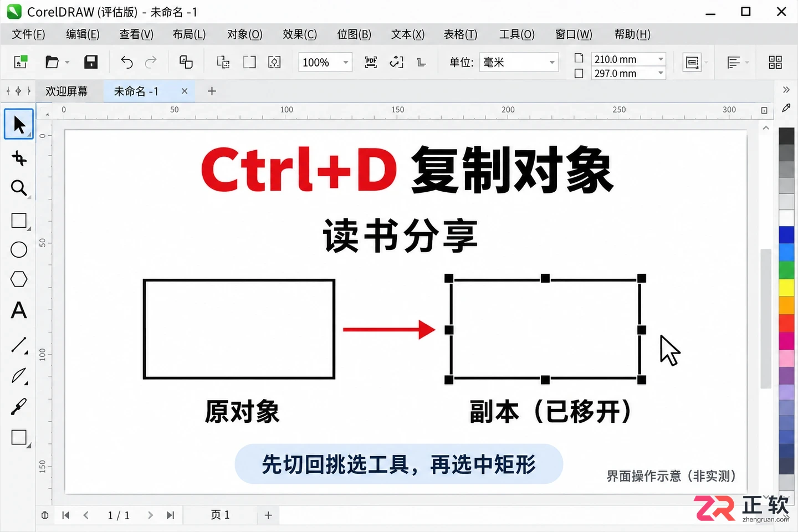Add a page with bottom plus
This screenshot has width=798, height=532.
click(x=268, y=515)
